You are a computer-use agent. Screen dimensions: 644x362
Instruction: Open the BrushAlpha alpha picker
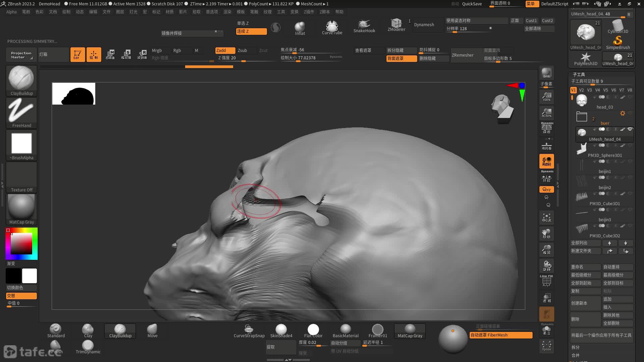[x=21, y=145]
